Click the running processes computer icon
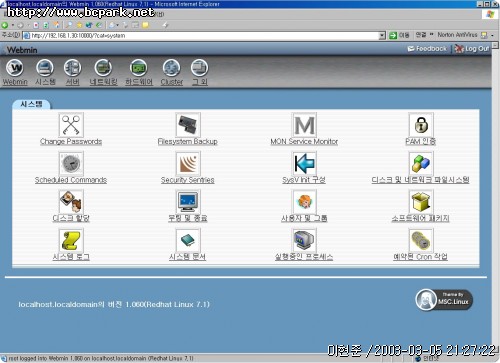The image size is (500, 363). pyautogui.click(x=304, y=240)
